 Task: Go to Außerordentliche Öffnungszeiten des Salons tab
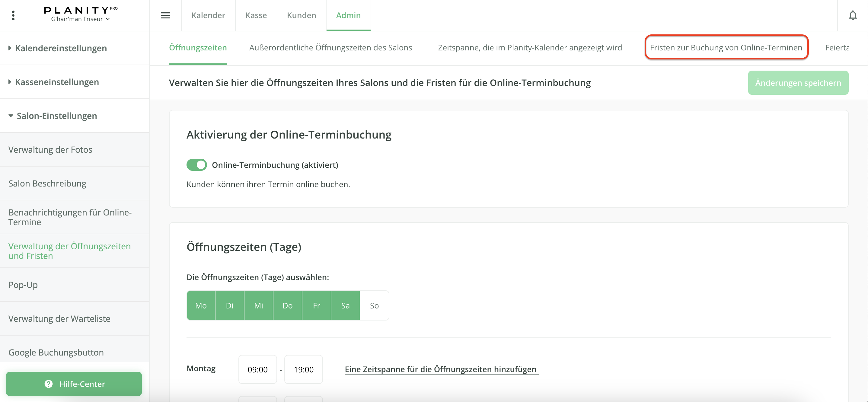(x=330, y=47)
